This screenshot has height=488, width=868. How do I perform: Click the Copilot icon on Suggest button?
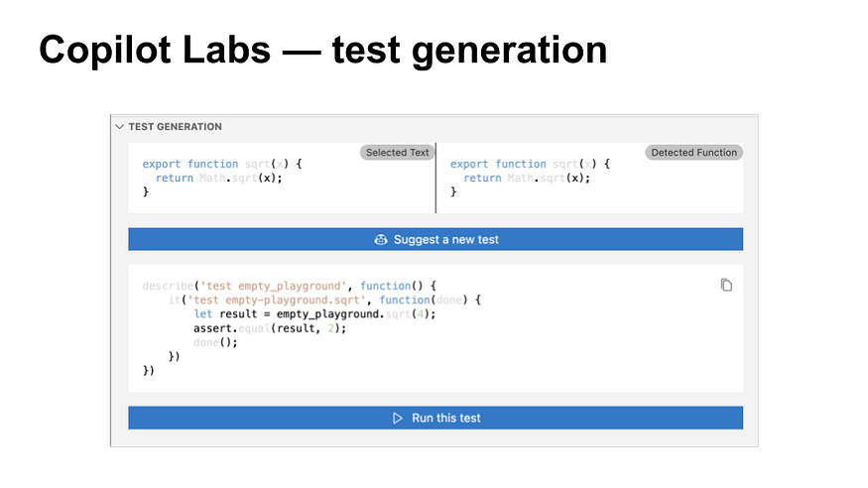pyautogui.click(x=380, y=240)
